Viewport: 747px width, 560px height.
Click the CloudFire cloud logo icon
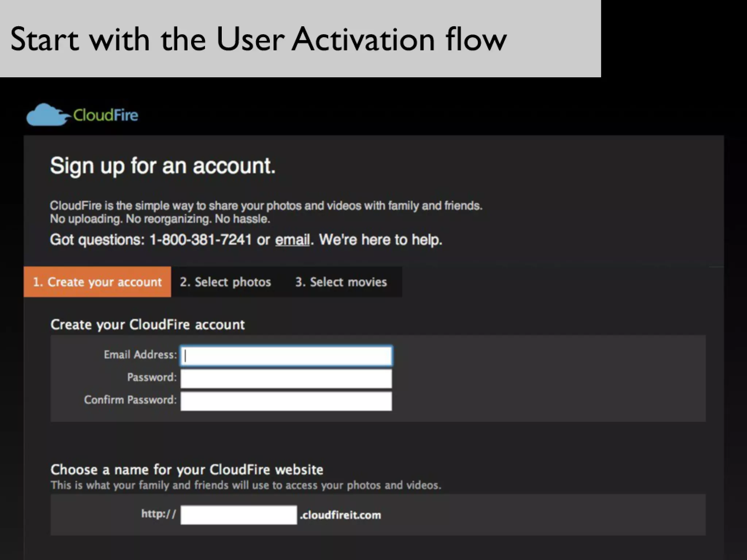(48, 115)
